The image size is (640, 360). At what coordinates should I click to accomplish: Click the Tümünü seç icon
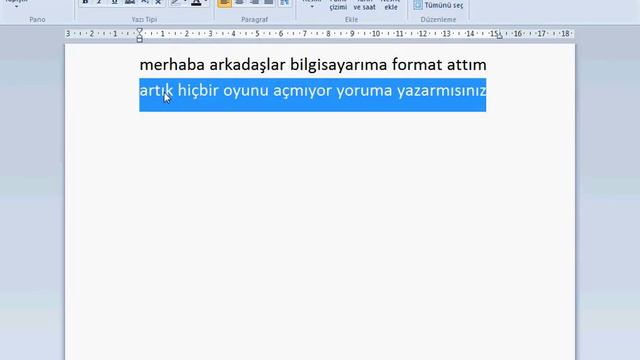418,5
